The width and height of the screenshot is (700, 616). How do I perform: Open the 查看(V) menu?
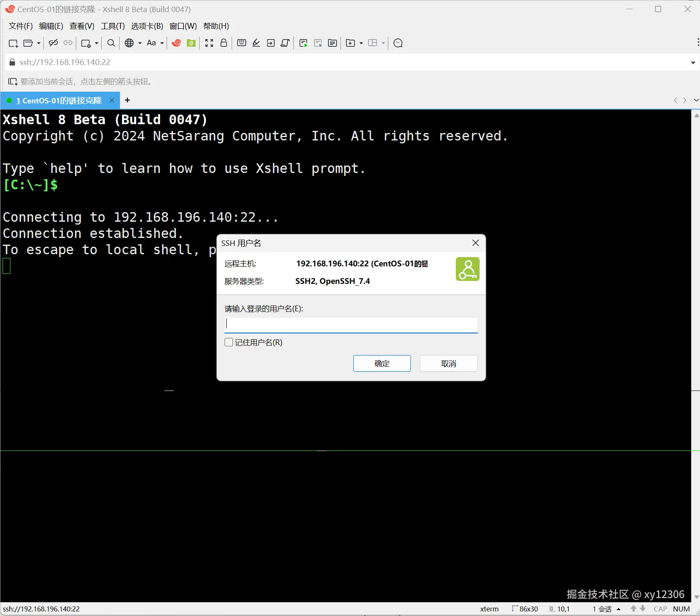(x=82, y=26)
